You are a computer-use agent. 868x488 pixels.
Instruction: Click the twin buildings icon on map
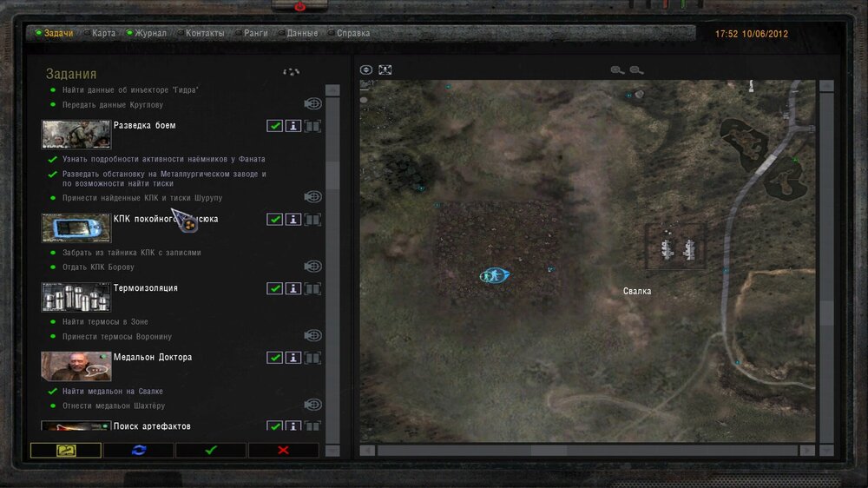pyautogui.click(x=678, y=249)
